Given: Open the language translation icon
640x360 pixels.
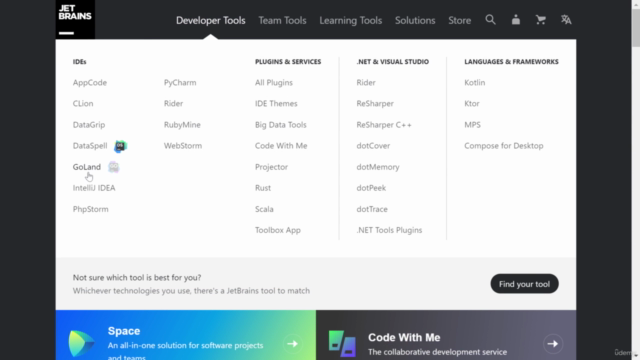Looking at the screenshot, I should point(566,20).
